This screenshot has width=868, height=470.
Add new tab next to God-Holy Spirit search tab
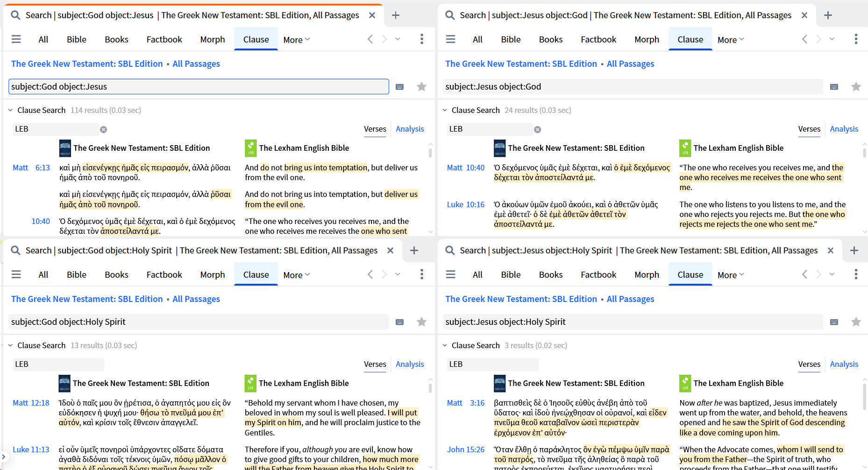[x=414, y=251]
